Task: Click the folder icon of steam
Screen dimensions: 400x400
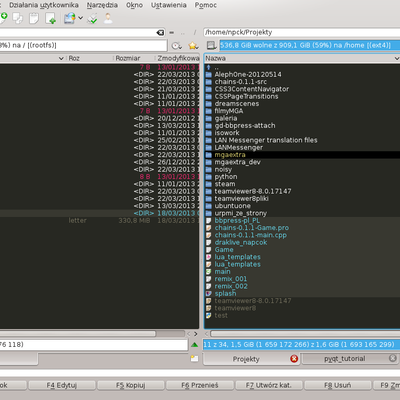Action: tap(209, 184)
